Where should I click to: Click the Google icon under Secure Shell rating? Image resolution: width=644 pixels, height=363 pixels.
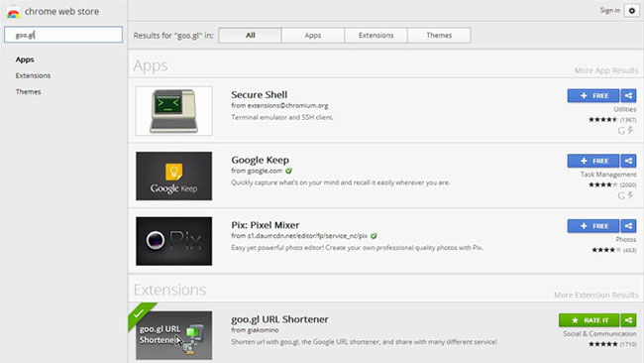621,131
